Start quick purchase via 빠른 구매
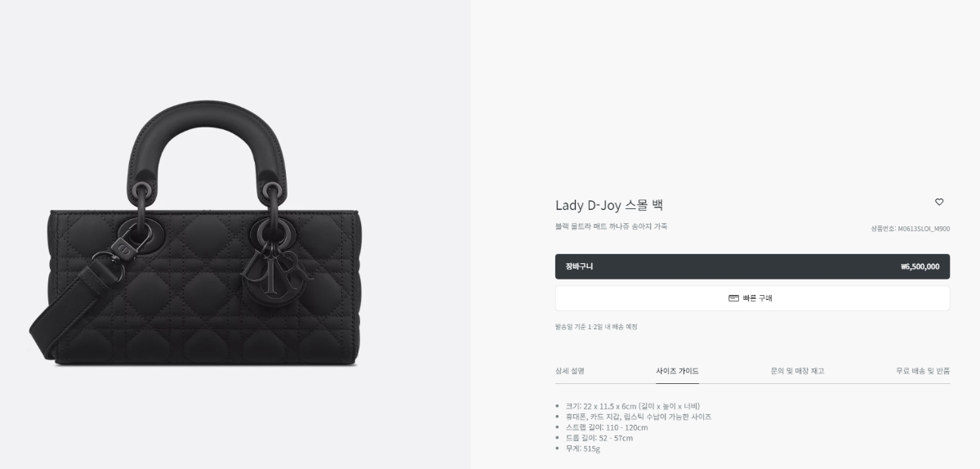 tap(752, 298)
